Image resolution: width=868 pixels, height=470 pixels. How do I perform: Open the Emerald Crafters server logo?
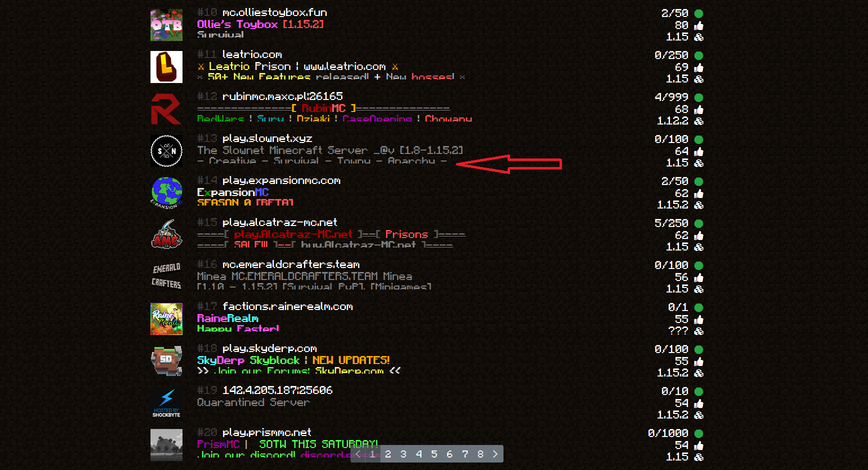pos(166,276)
